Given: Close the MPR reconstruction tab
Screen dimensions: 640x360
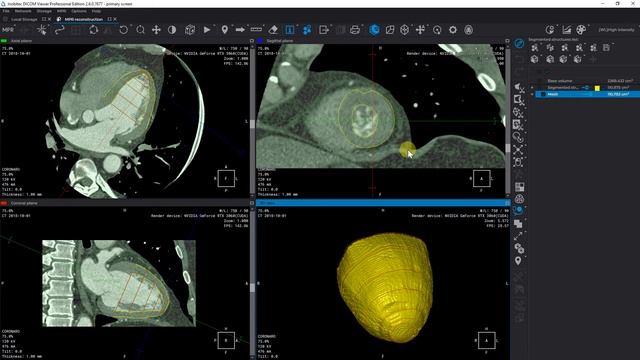Looking at the screenshot, I should tap(115, 19).
